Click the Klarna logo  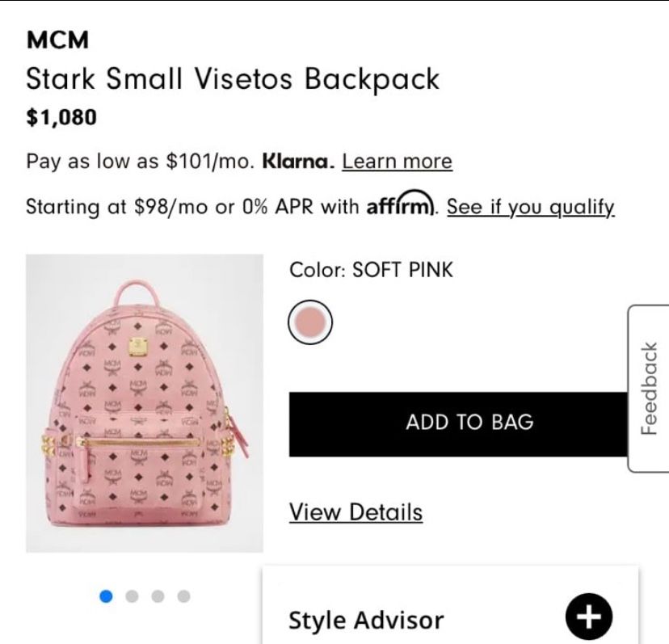[x=297, y=162]
